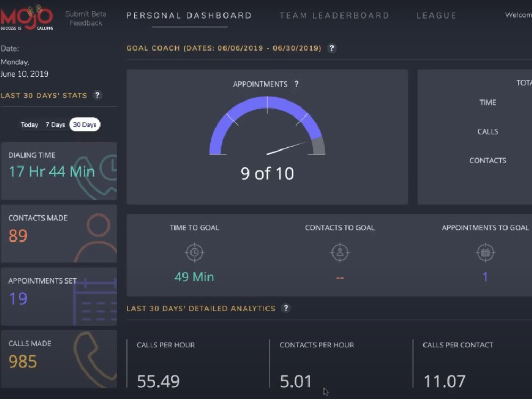Click the Appointments Set calendar icon
Screen dimensions: 532x399
pyautogui.click(x=95, y=301)
